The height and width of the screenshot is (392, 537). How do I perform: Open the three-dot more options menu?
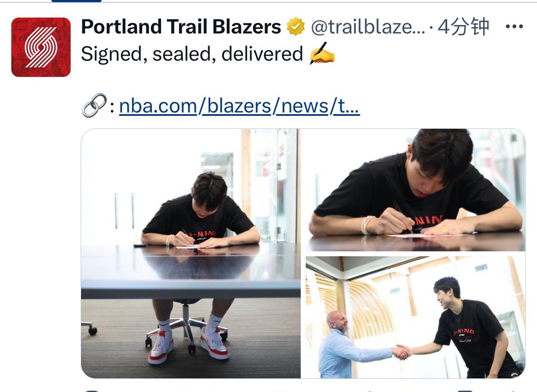(x=514, y=26)
